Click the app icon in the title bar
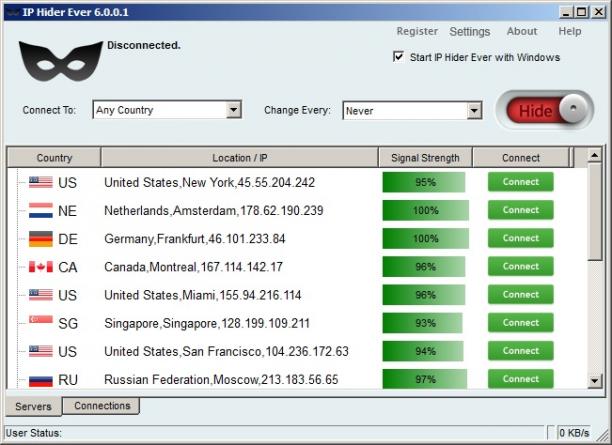 [12, 12]
